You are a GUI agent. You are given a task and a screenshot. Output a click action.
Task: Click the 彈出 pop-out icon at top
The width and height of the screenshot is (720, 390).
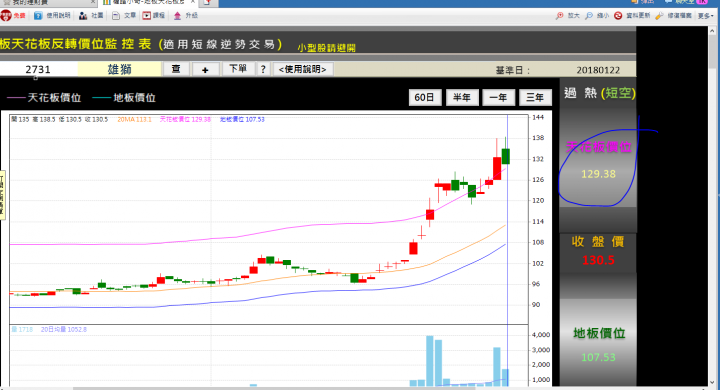click(636, 2)
